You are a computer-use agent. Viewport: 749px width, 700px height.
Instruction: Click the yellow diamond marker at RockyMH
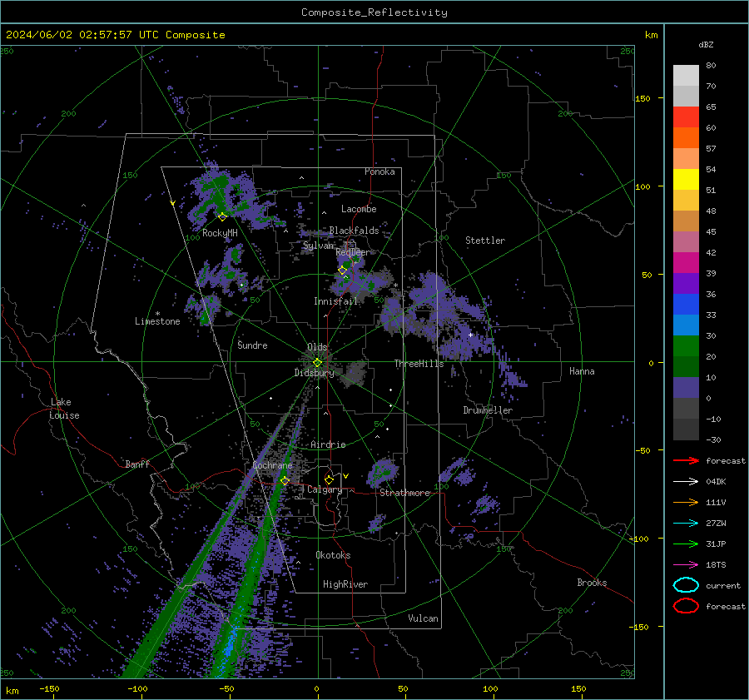[x=222, y=217]
